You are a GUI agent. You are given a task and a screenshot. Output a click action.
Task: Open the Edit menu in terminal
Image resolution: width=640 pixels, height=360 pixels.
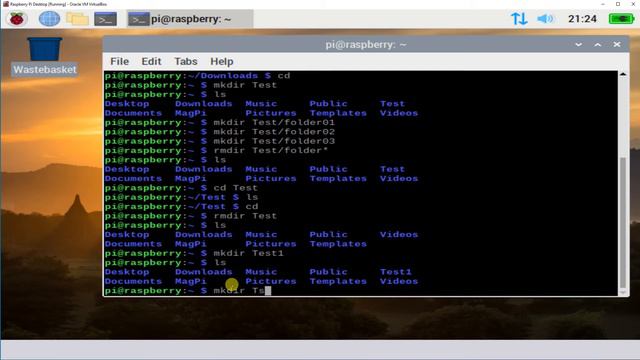151,61
